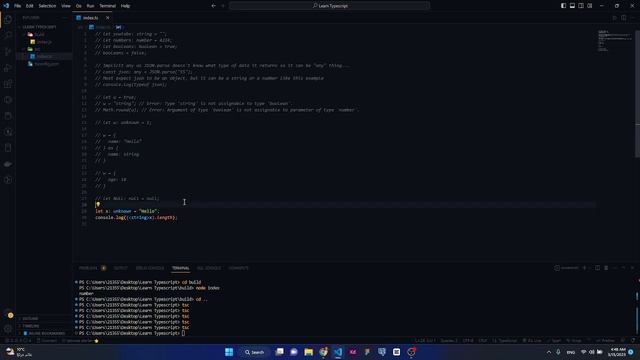640x360 pixels.
Task: Click the Learn Typescript command center search box
Action: coord(329,6)
